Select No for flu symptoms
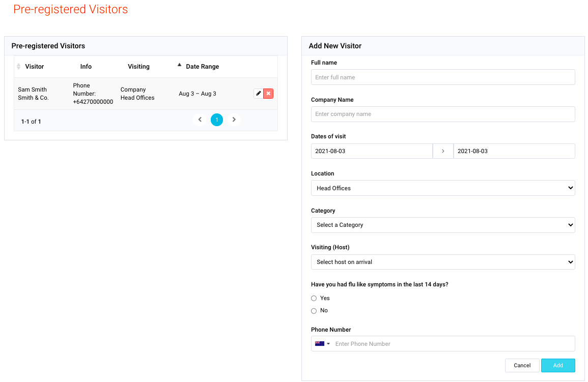 tap(314, 311)
